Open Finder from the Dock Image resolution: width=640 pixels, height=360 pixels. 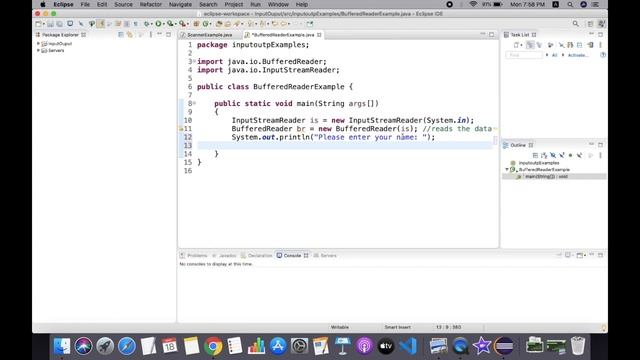(x=62, y=346)
